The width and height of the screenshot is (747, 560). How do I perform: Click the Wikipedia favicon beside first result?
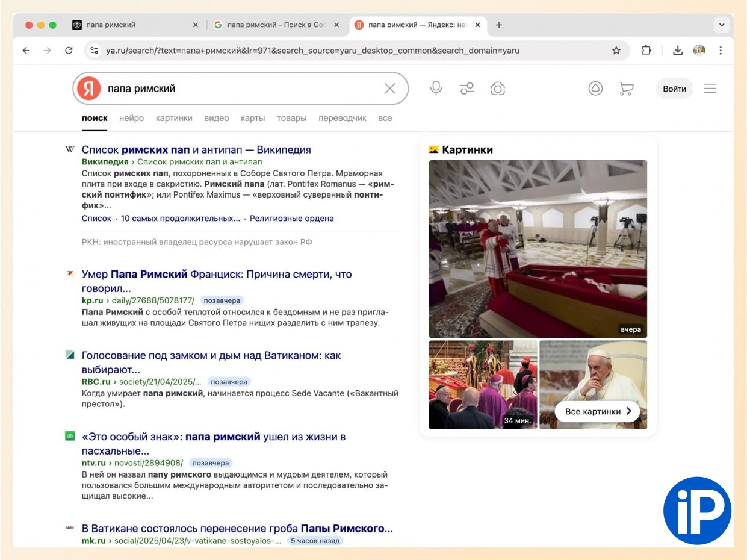pos(70,149)
